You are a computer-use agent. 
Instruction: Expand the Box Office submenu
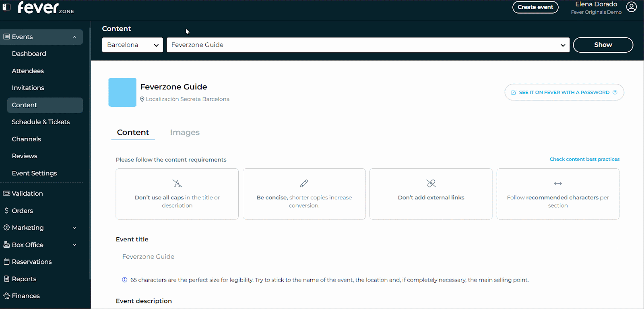[x=74, y=245]
